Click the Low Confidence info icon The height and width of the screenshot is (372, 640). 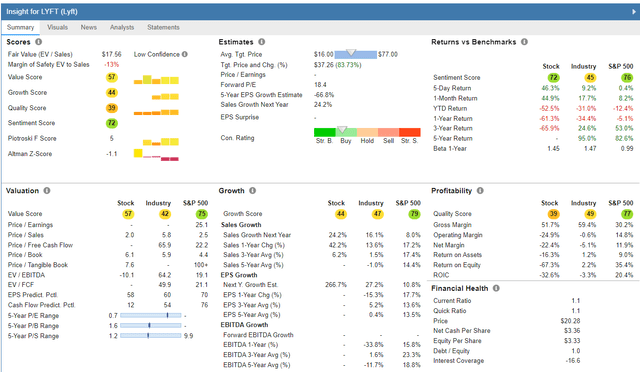(x=185, y=54)
